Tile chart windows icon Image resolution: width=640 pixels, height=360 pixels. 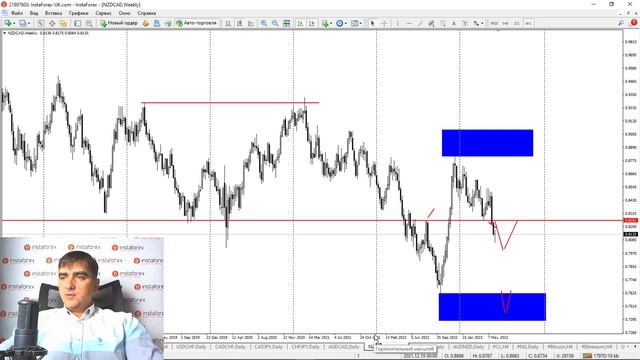coord(287,23)
